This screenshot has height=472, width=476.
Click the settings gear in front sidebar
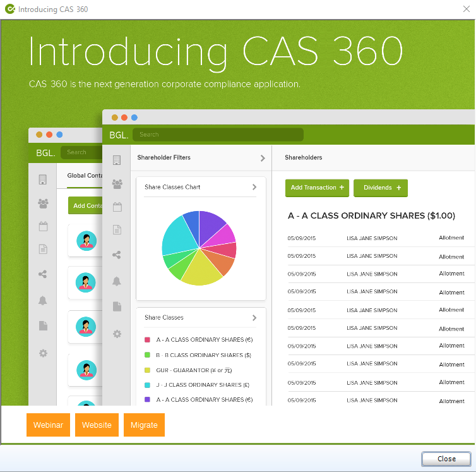click(117, 334)
